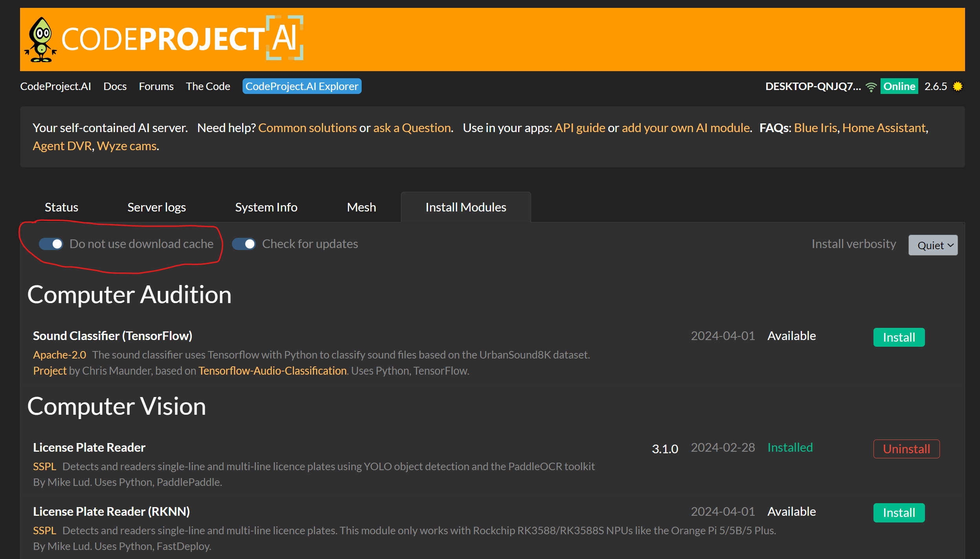Image resolution: width=980 pixels, height=559 pixels.
Task: Switch to the Status tab
Action: coord(61,207)
